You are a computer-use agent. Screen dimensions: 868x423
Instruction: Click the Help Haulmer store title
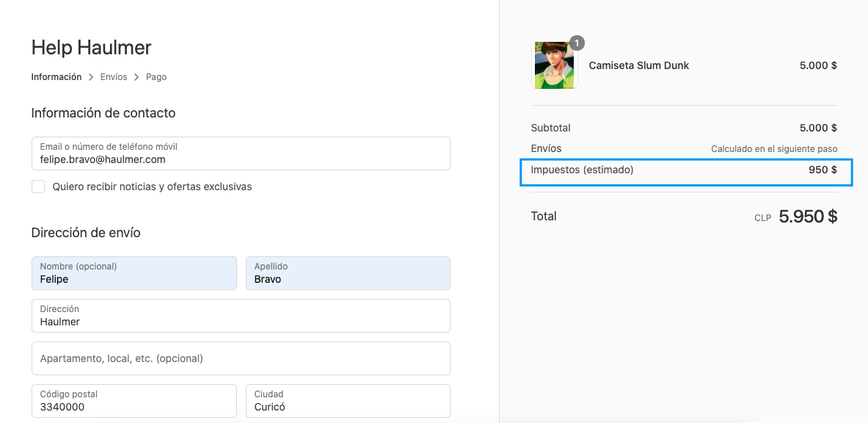[91, 48]
